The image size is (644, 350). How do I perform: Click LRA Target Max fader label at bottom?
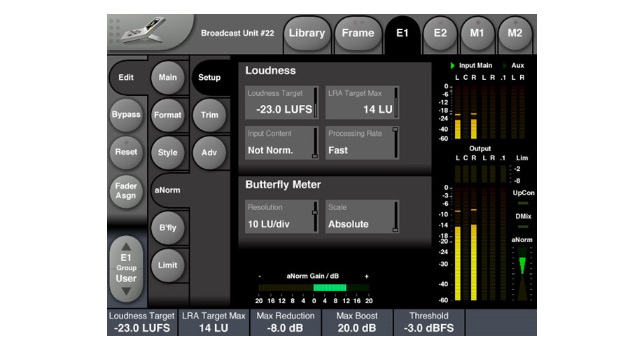(x=213, y=323)
